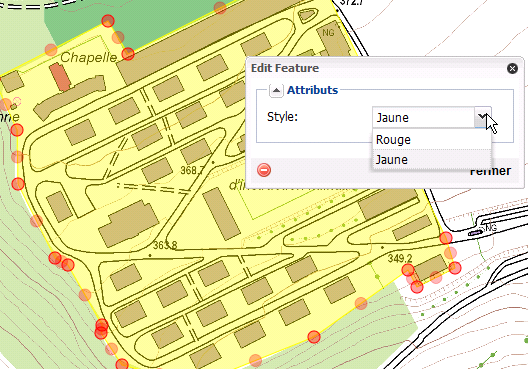Collapse the Attributs fieldset with arrow toggle
Viewport: 528px width, 369px height.
point(276,90)
